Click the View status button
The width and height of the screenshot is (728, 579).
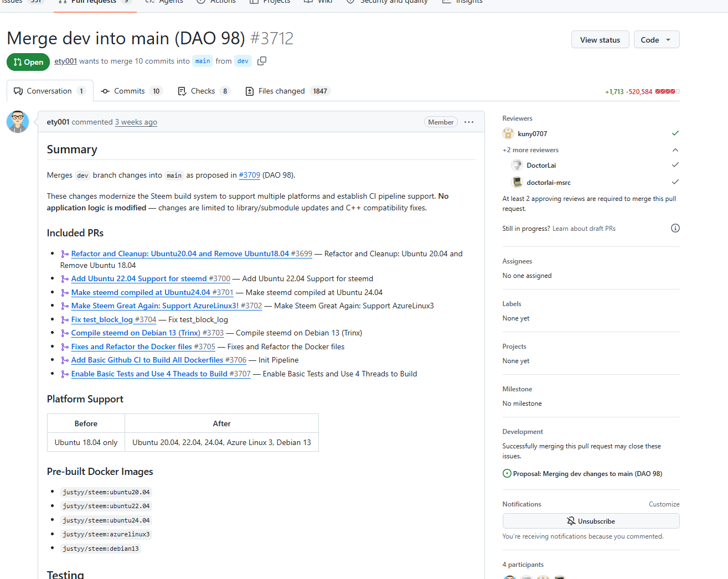pos(600,40)
